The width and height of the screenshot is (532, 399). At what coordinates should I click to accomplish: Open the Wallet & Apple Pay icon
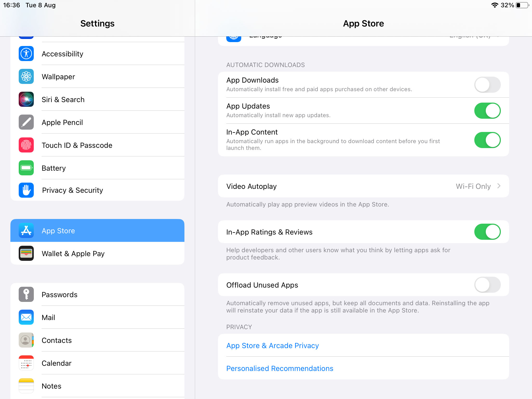(x=26, y=253)
